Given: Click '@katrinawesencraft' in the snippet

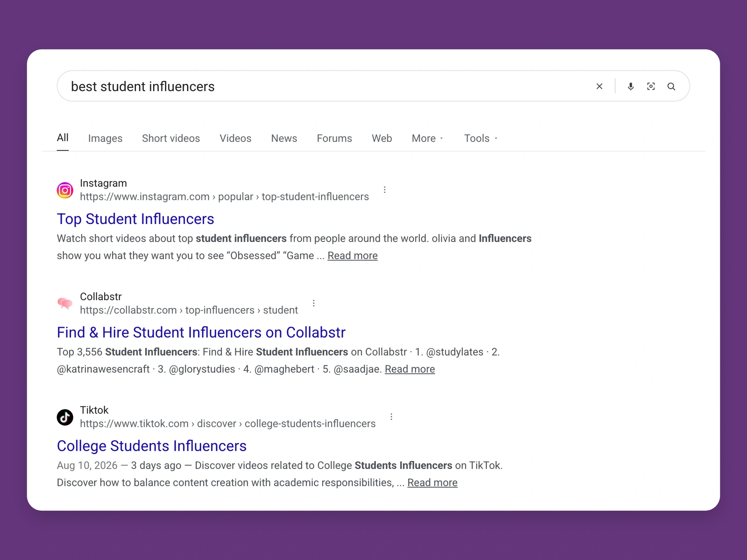Looking at the screenshot, I should [x=103, y=369].
